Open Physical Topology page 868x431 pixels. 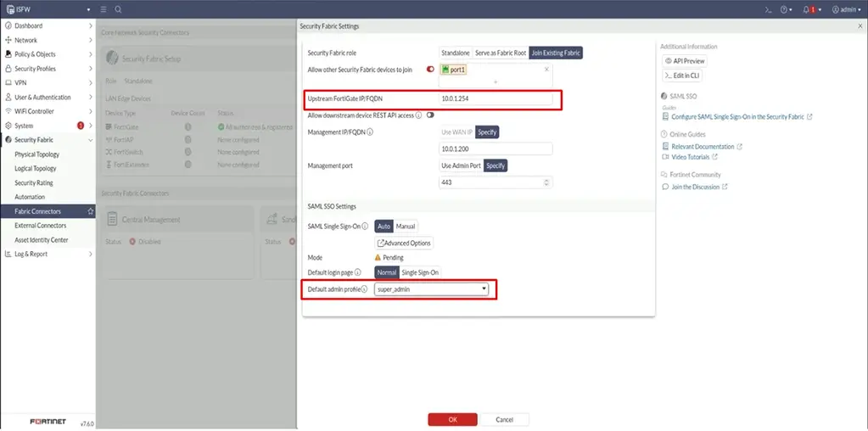coord(37,154)
